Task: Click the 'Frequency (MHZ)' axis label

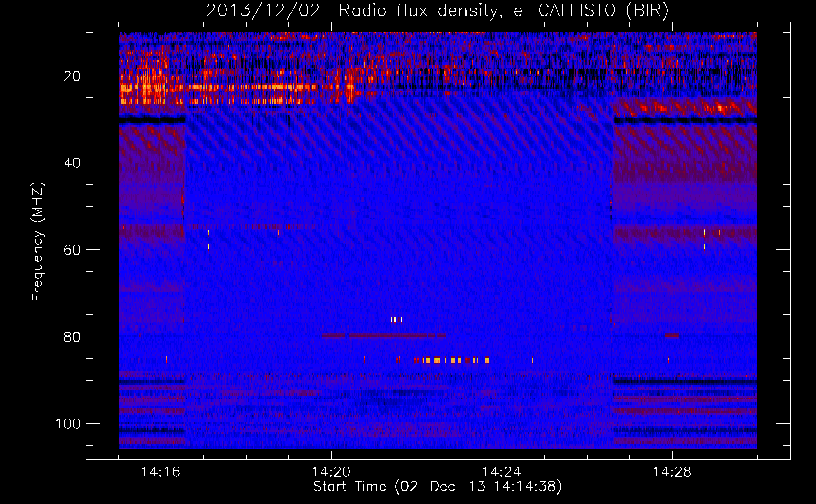Action: click(38, 241)
